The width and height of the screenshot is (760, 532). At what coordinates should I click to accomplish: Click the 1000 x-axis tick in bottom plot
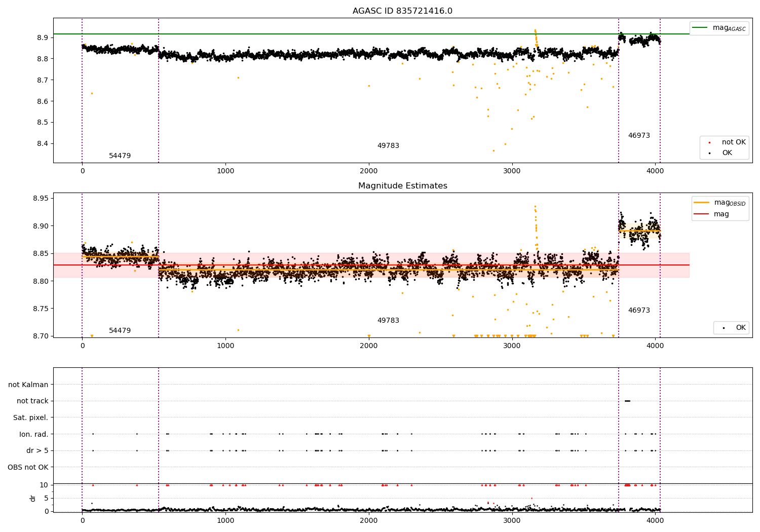[x=225, y=520]
